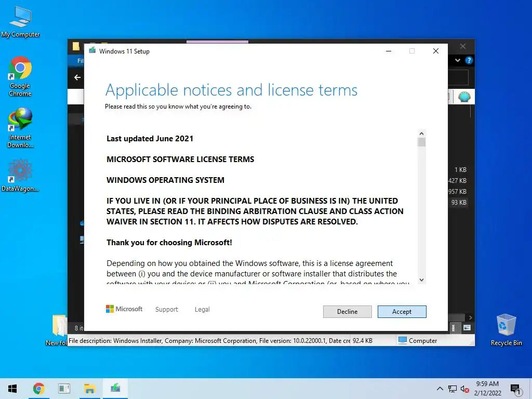Accept the Windows 11 license terms
Image resolution: width=532 pixels, height=399 pixels.
click(402, 312)
